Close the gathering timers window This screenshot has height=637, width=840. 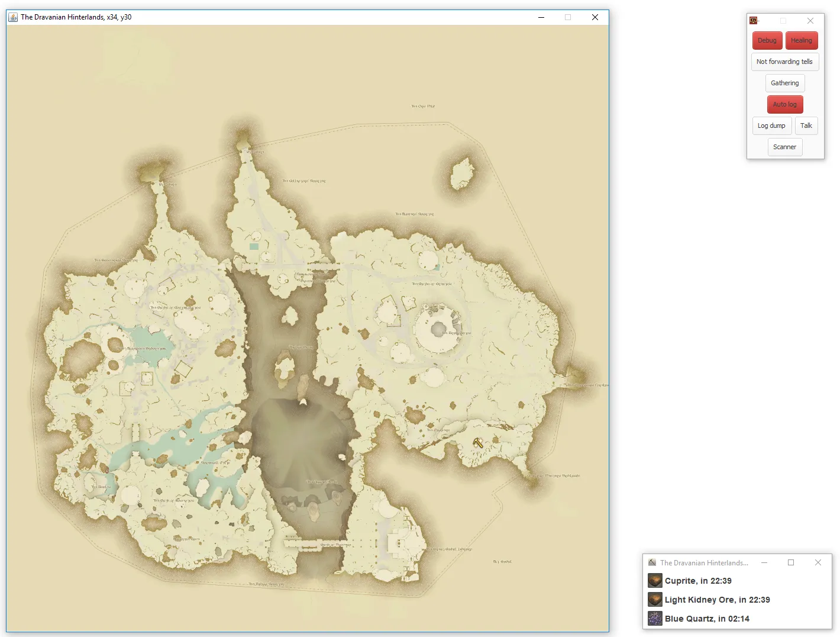tap(818, 562)
